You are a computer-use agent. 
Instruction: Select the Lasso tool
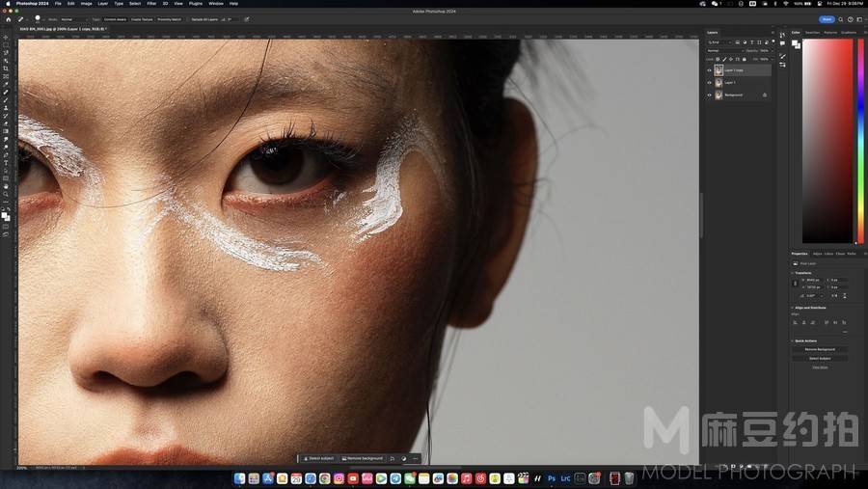6,53
